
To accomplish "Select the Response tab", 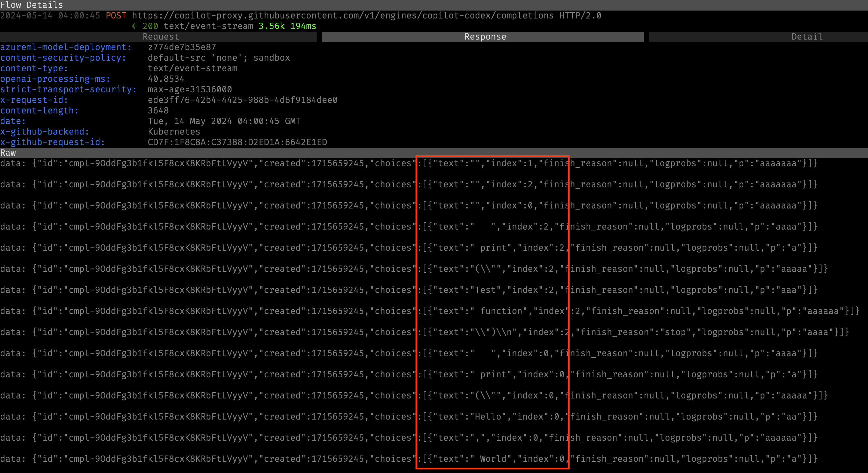I will pos(482,37).
